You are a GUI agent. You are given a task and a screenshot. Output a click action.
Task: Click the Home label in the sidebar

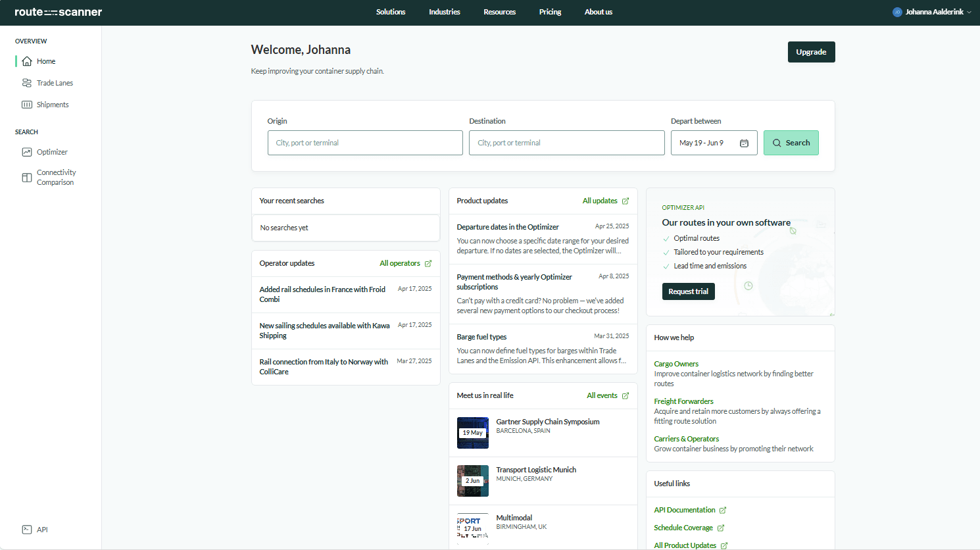pos(46,61)
